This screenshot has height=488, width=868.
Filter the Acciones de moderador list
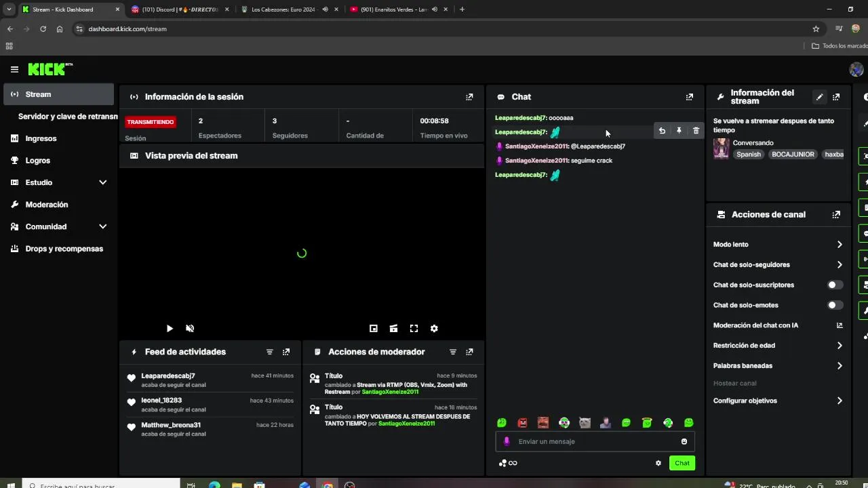(x=453, y=352)
